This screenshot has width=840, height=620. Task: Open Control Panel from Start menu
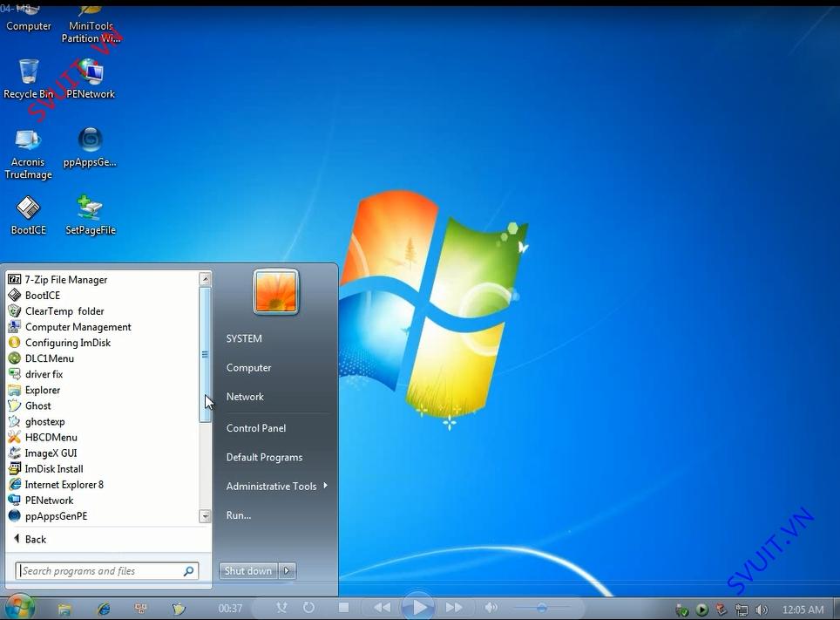[x=256, y=428]
